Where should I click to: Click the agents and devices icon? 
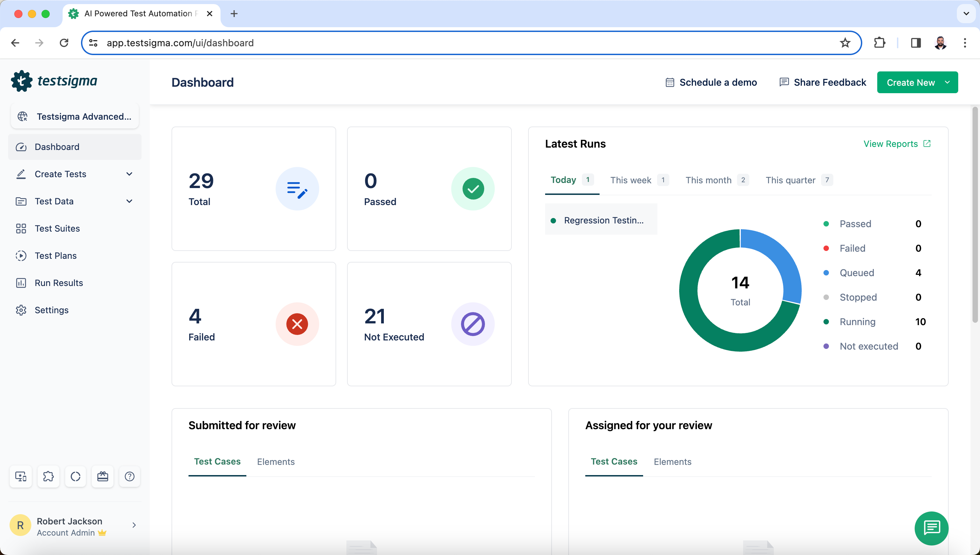tap(21, 476)
